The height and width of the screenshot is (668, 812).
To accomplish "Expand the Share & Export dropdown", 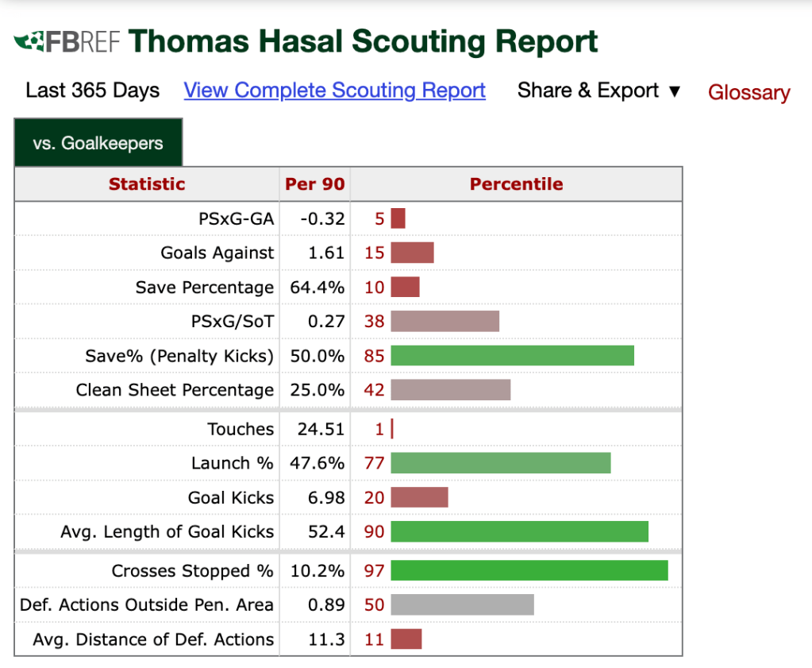I will pyautogui.click(x=599, y=91).
